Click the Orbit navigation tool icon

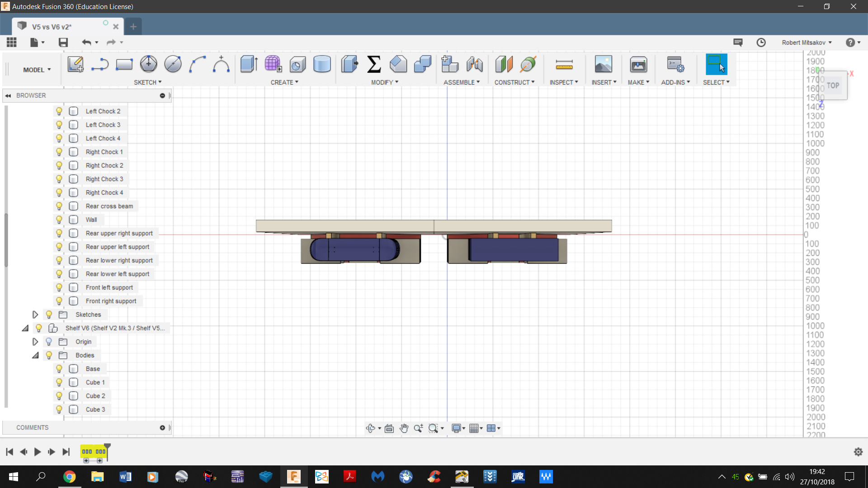(x=371, y=428)
